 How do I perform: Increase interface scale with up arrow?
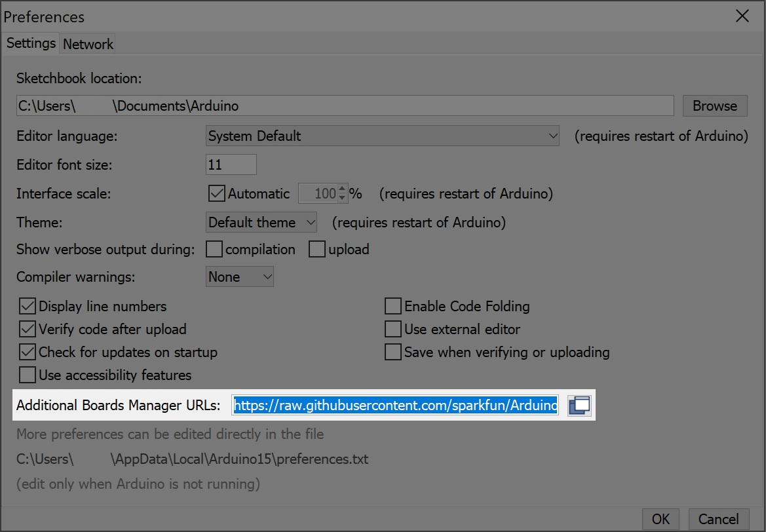click(x=342, y=189)
